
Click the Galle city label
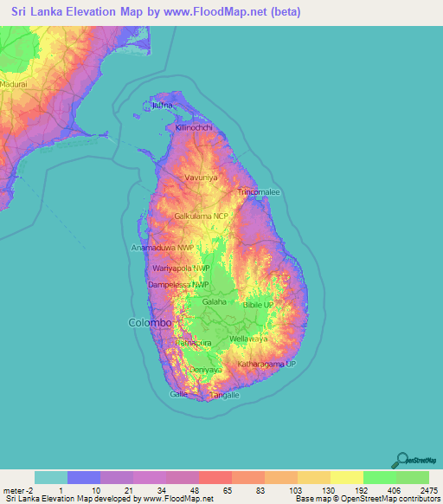pyautogui.click(x=178, y=394)
